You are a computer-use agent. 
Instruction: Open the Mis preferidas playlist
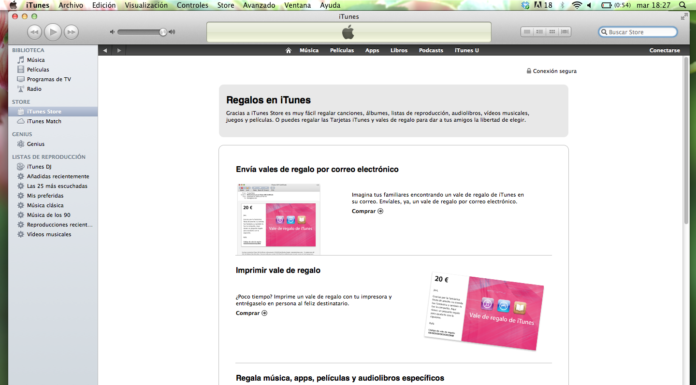click(x=53, y=196)
